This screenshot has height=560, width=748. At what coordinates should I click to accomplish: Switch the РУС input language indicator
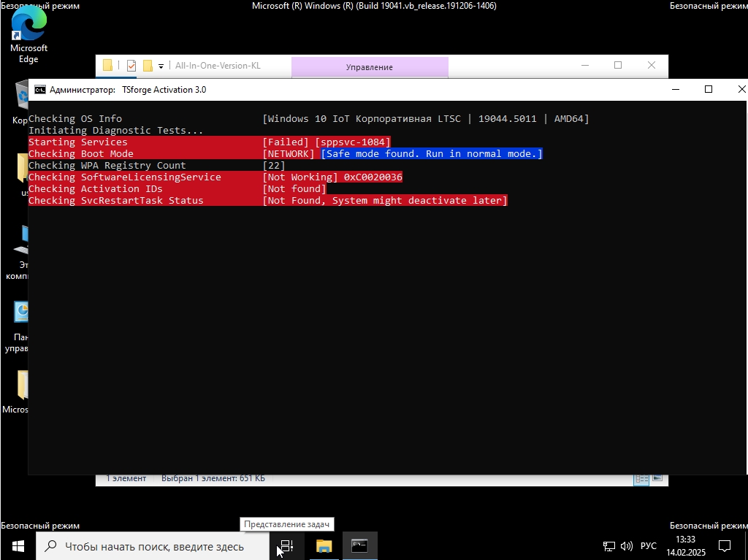pos(649,546)
